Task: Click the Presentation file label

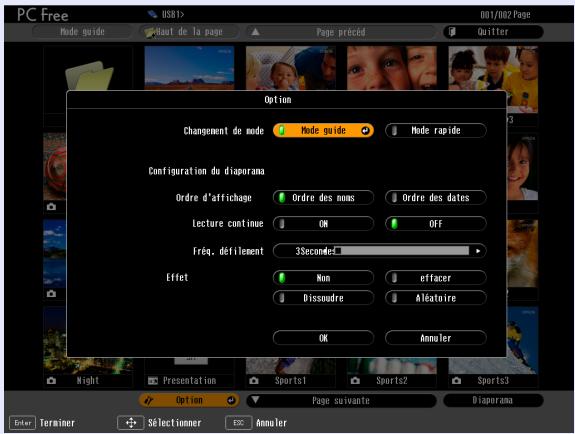Action: coord(190,381)
